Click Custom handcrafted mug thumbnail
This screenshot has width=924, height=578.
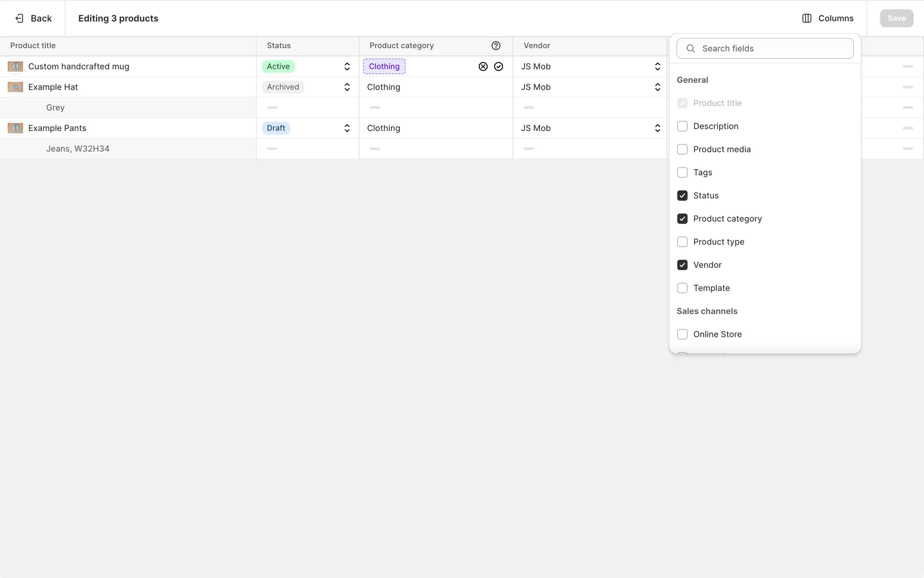(x=15, y=66)
